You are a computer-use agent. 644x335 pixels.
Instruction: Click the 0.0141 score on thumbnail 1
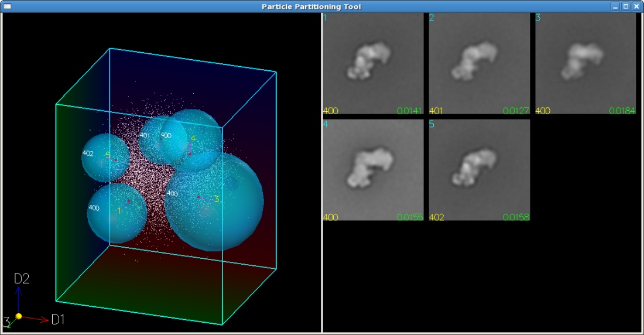point(409,111)
